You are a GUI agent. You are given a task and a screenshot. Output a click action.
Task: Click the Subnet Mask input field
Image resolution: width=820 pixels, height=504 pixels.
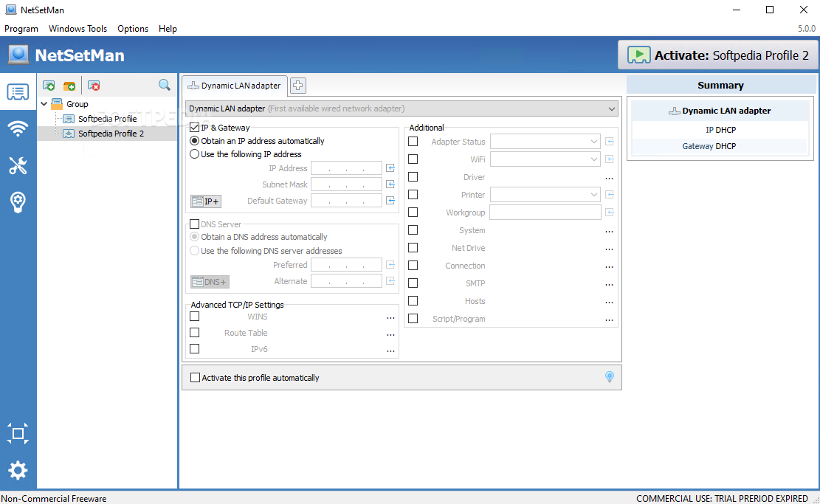pos(346,184)
